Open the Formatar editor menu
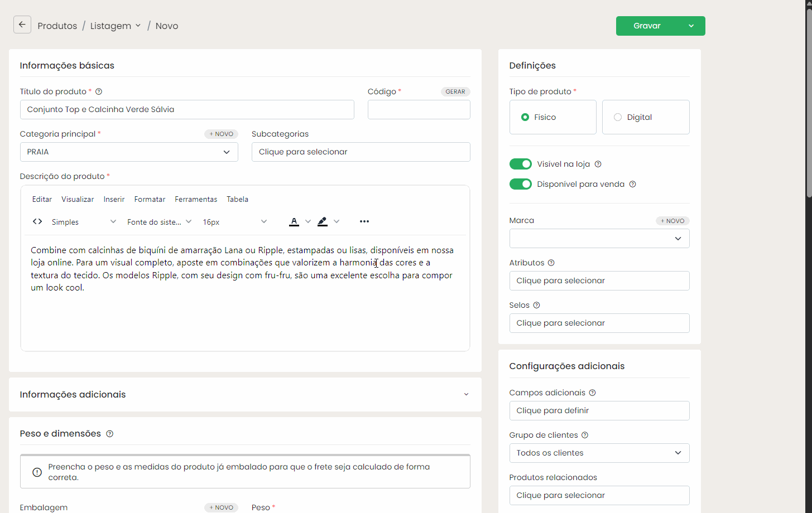 pyautogui.click(x=150, y=199)
